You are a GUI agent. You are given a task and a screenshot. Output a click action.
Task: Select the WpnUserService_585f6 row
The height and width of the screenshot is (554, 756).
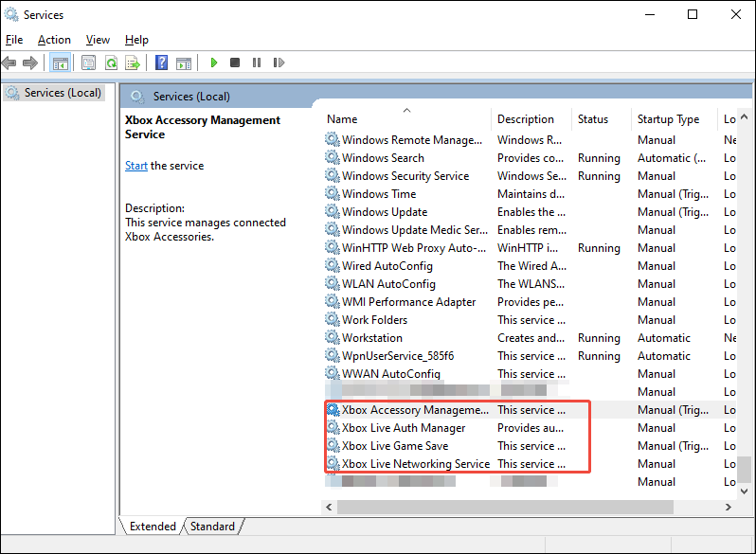tap(530, 355)
